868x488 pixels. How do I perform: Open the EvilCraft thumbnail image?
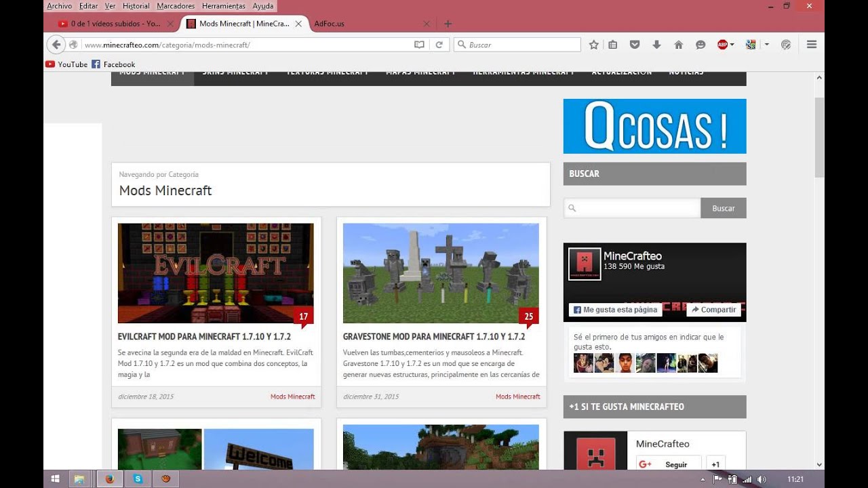point(216,273)
